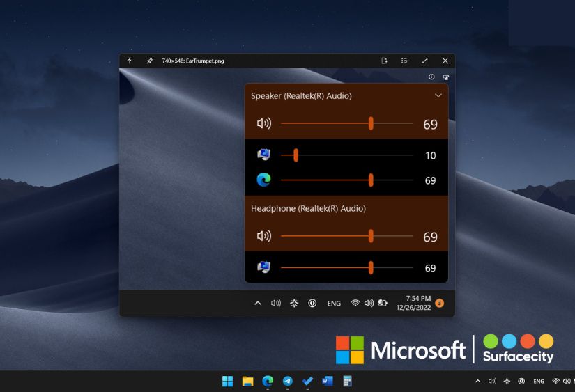Click ENG language indicator in bottom system tray
Screen dimensions: 575x392
coord(538,382)
